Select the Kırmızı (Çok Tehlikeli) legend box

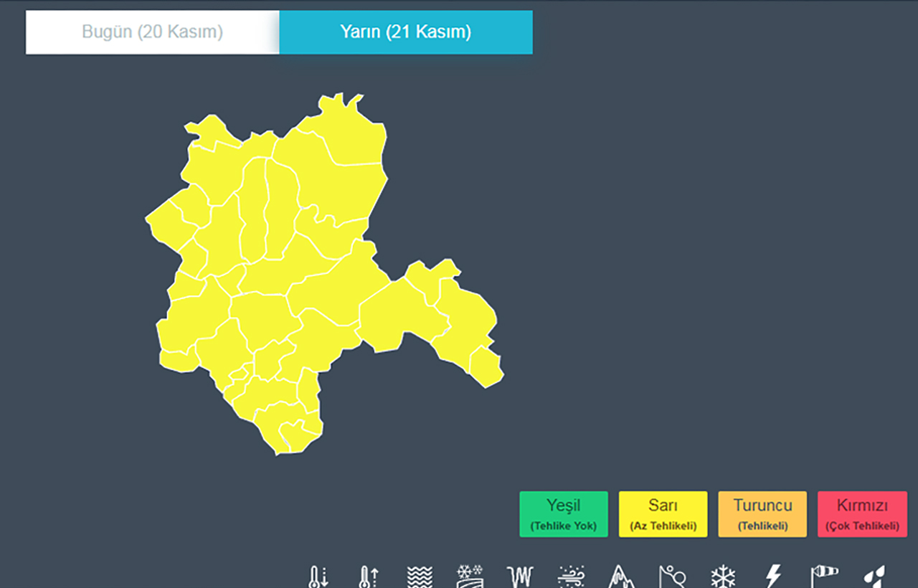point(862,514)
